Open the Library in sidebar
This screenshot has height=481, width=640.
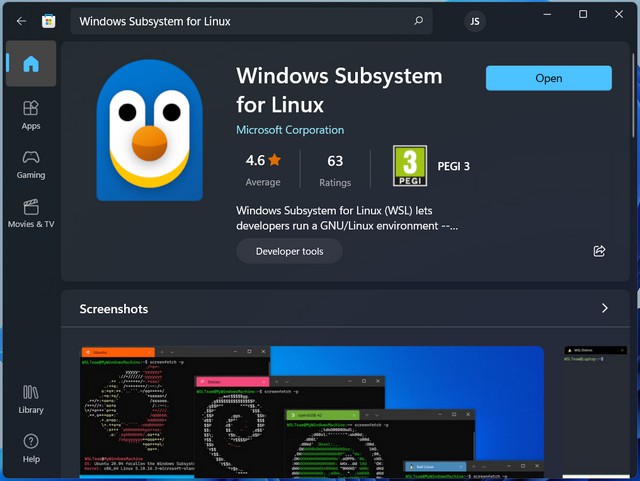coord(31,399)
